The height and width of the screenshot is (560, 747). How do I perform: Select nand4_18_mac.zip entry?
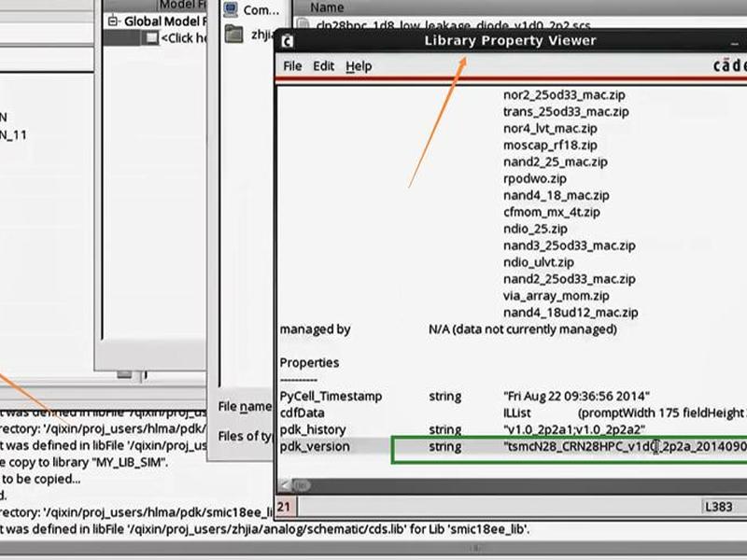pos(557,195)
